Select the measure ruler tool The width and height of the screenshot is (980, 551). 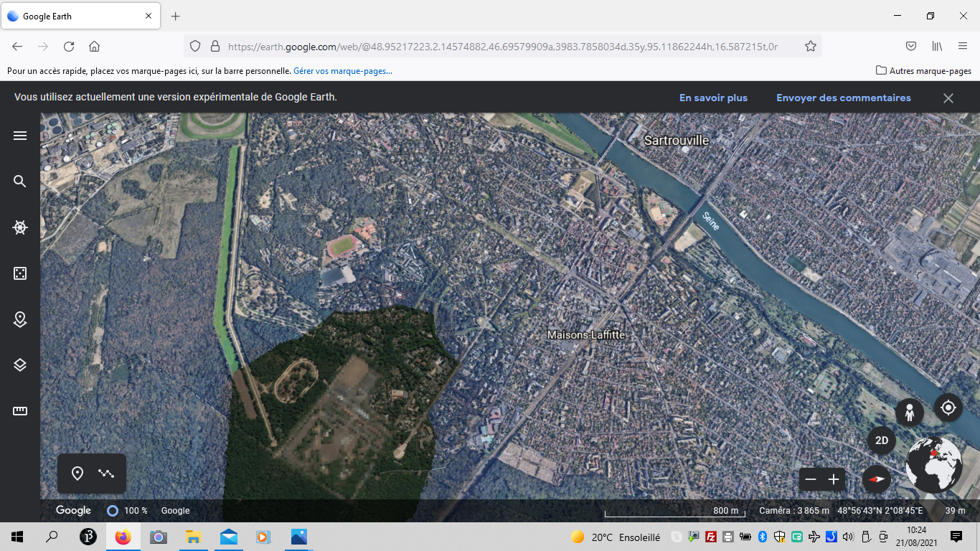pyautogui.click(x=20, y=411)
